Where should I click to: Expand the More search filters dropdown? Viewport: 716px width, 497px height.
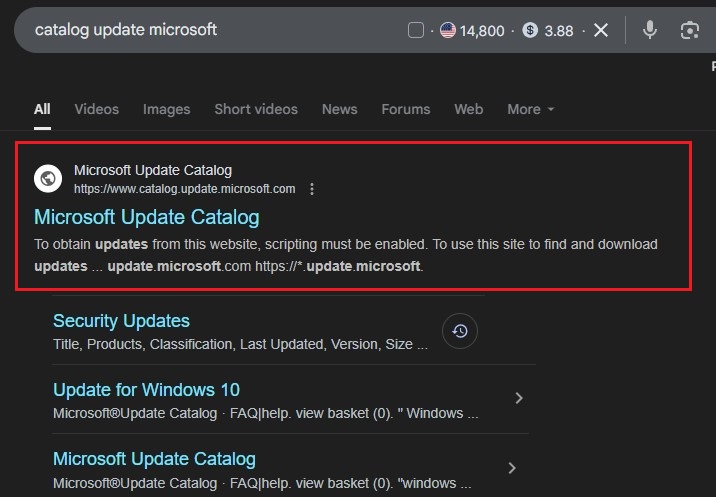click(x=530, y=109)
